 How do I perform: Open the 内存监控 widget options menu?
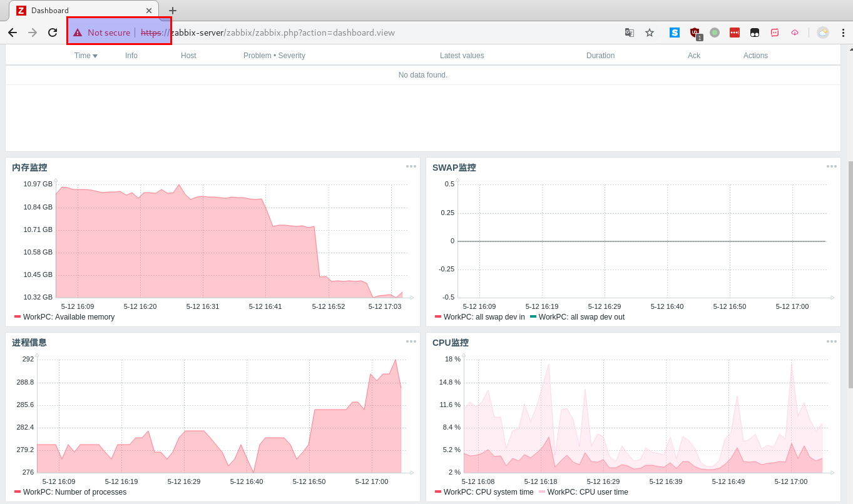point(411,166)
